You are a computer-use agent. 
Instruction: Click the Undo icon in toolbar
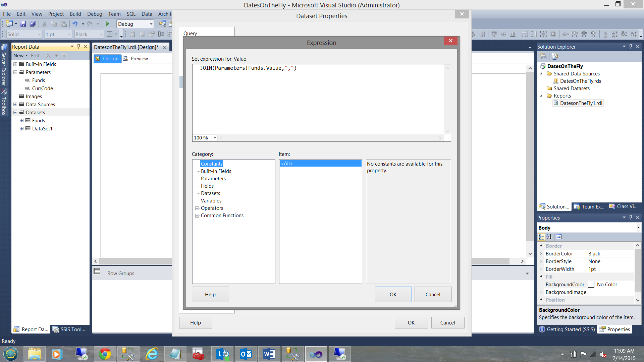(75, 24)
